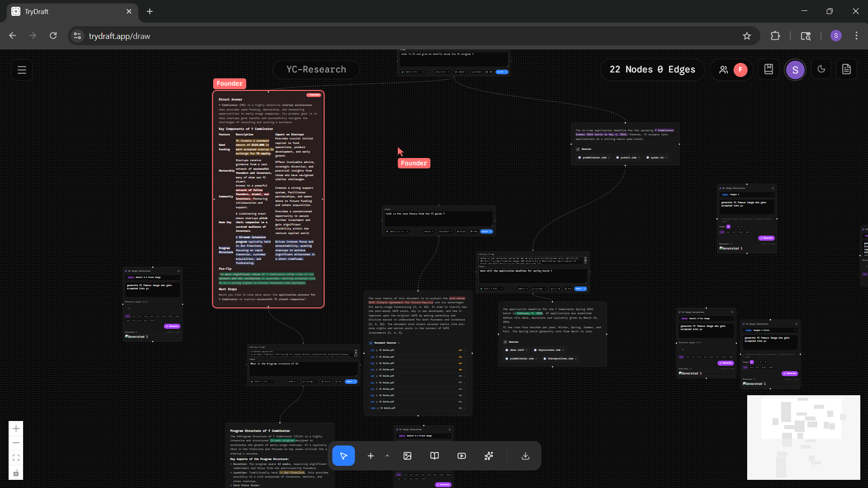The width and height of the screenshot is (868, 488).
Task: Click the 22 Nodes 0 Edges counter
Action: point(652,69)
